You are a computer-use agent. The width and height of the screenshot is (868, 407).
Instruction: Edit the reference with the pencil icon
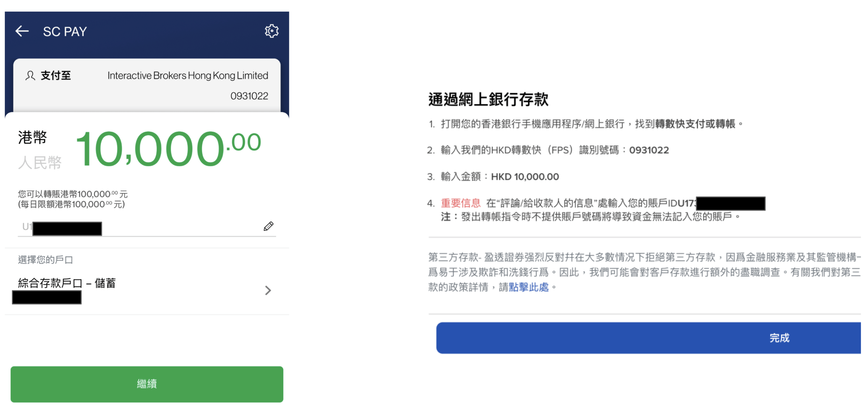point(268,226)
